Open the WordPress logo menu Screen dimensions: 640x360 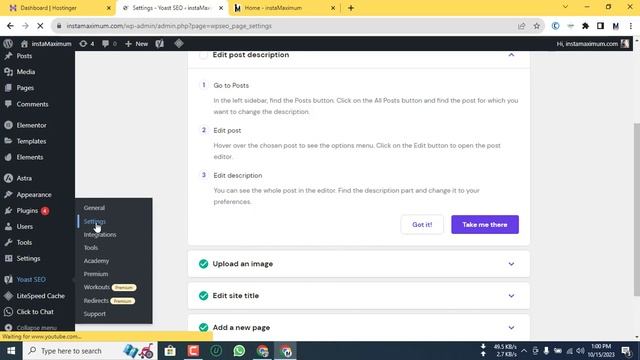click(x=8, y=44)
